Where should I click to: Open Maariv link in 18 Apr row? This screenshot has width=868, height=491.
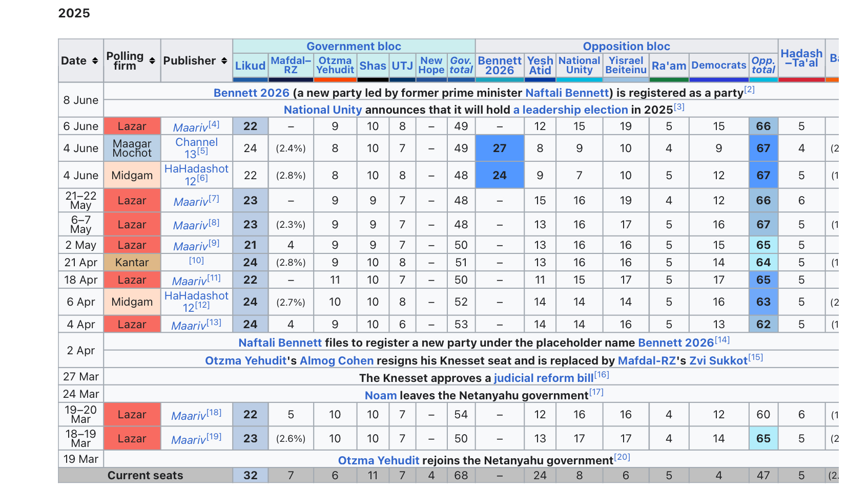tap(189, 281)
